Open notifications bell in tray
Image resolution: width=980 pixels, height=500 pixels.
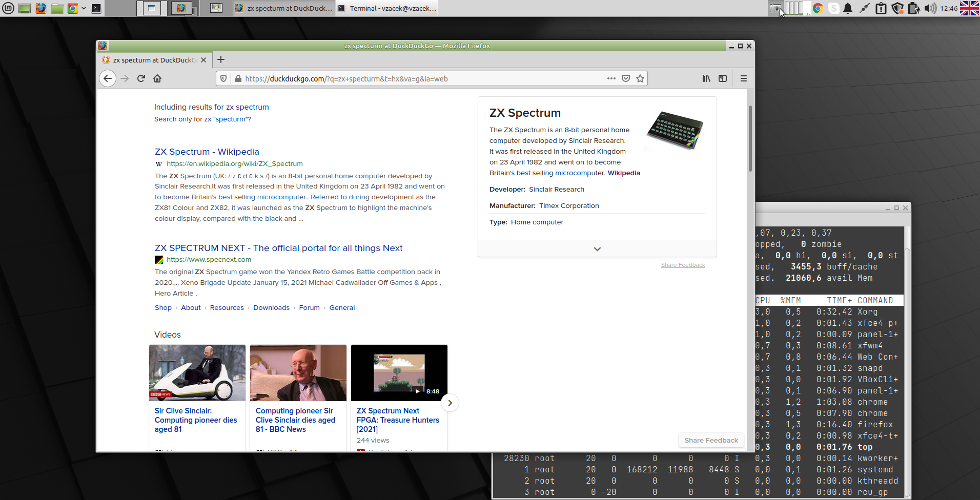[x=848, y=8]
